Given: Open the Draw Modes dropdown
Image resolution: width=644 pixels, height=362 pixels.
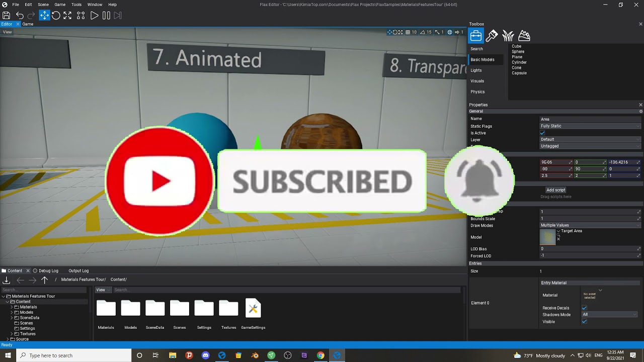Looking at the screenshot, I should point(590,225).
